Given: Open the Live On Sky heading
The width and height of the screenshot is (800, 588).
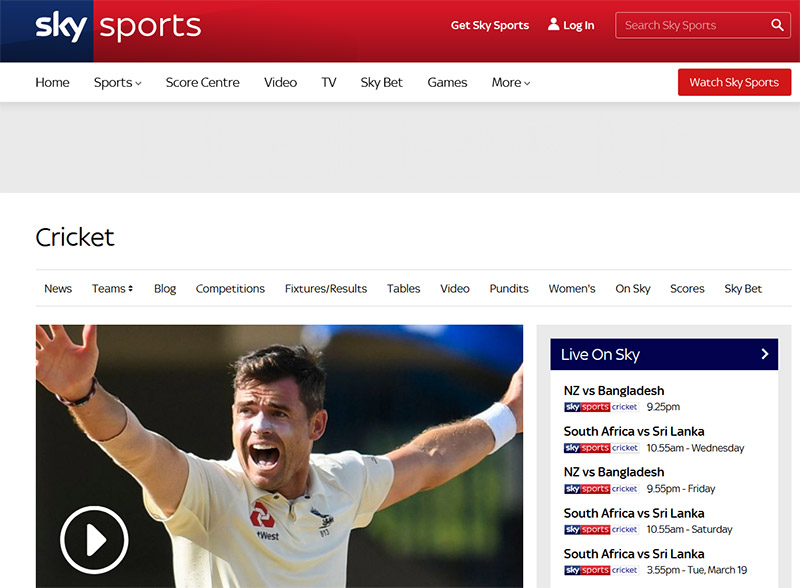Looking at the screenshot, I should tap(600, 354).
